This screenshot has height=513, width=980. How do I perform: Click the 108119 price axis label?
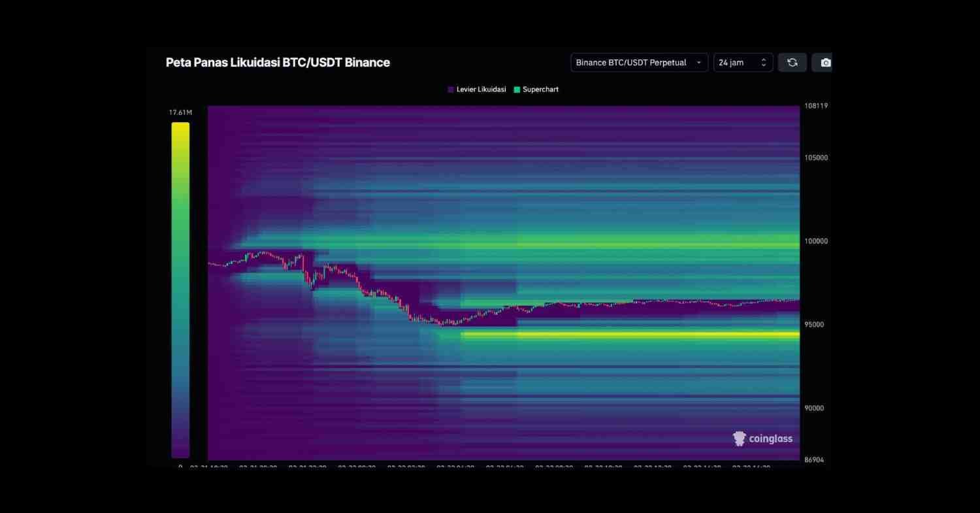(817, 106)
